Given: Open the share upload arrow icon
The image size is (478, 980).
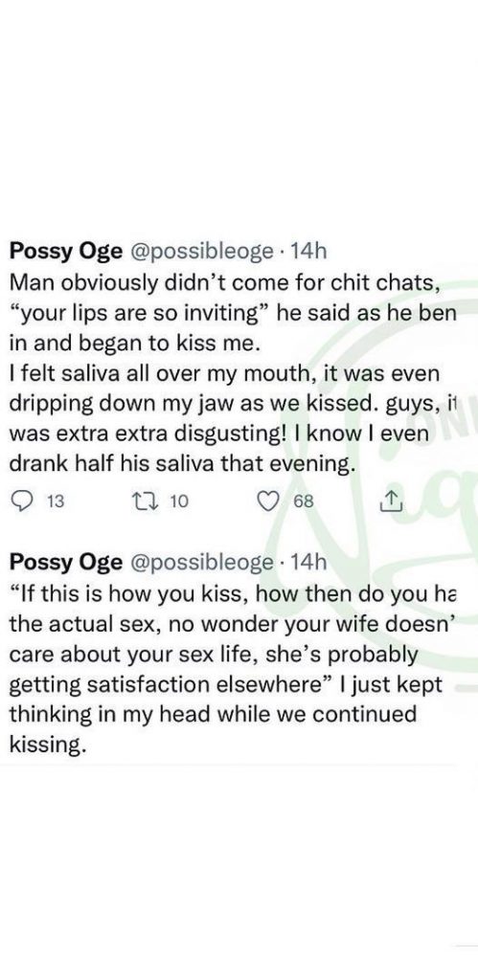Looking at the screenshot, I should (x=389, y=500).
